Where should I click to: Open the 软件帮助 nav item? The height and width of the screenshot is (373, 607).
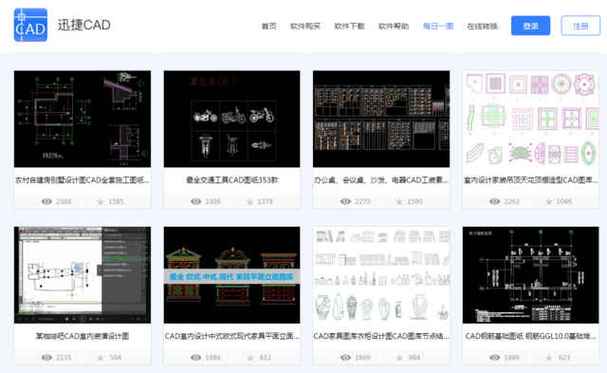tap(394, 26)
